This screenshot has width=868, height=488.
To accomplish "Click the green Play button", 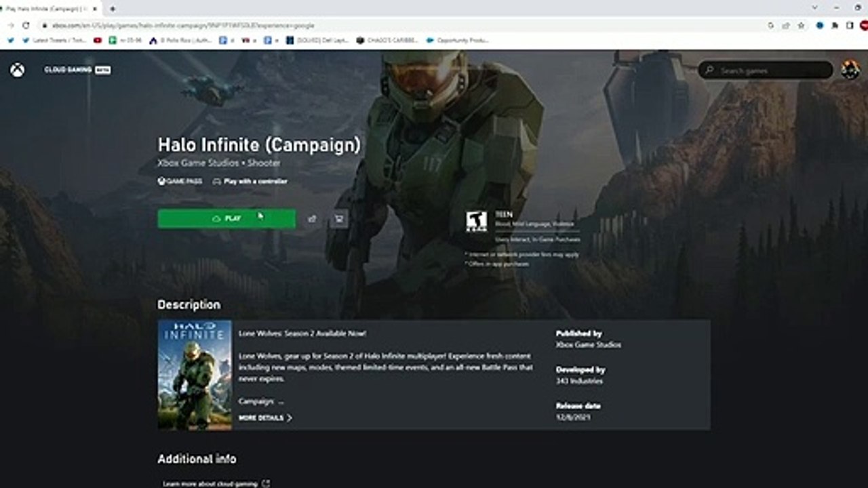I will pos(226,218).
